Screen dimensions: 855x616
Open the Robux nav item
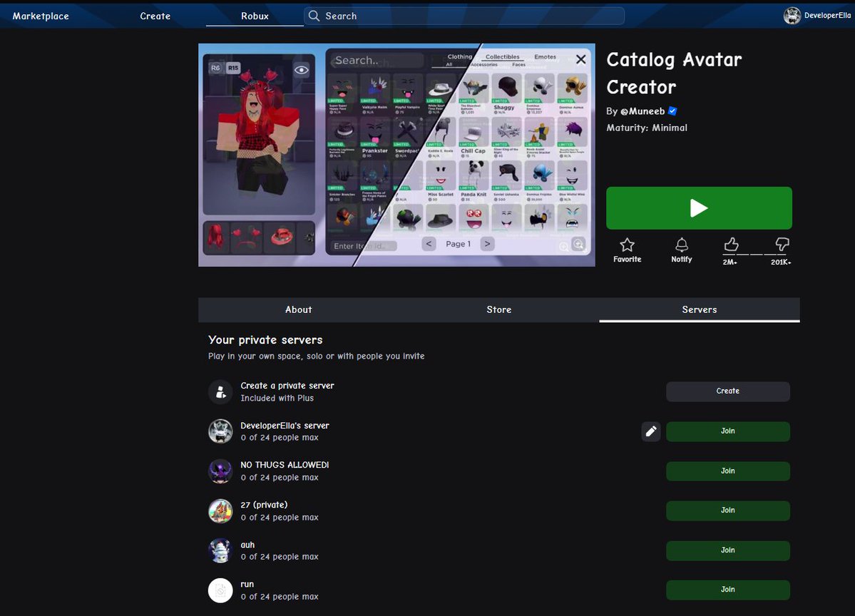(x=255, y=16)
